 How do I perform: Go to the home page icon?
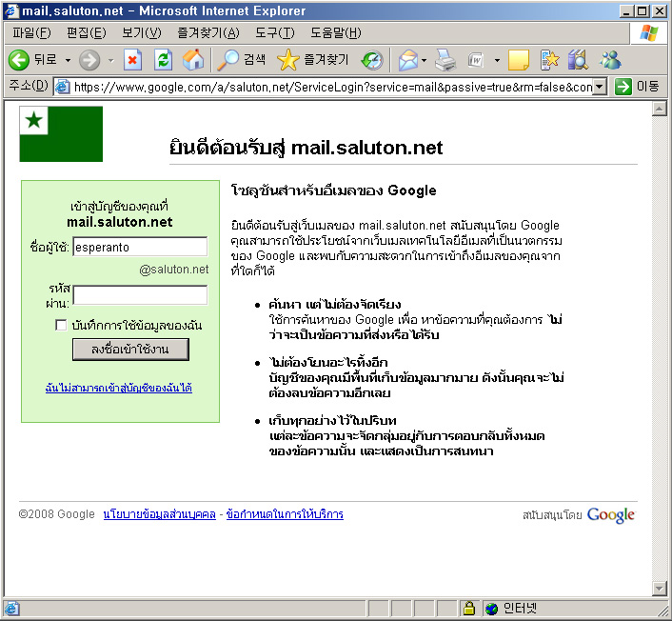pos(193,60)
